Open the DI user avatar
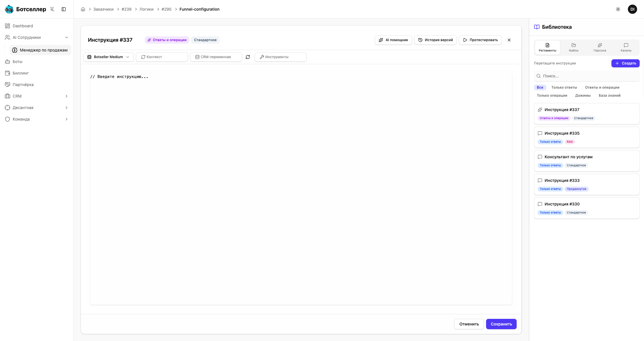 pyautogui.click(x=632, y=9)
